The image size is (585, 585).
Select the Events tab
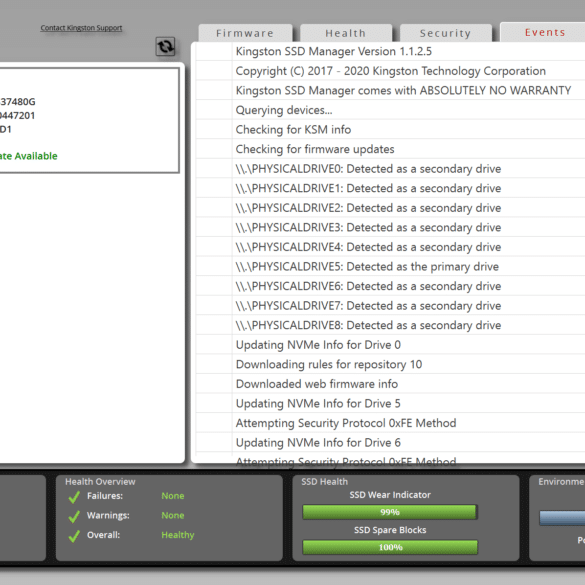click(544, 32)
